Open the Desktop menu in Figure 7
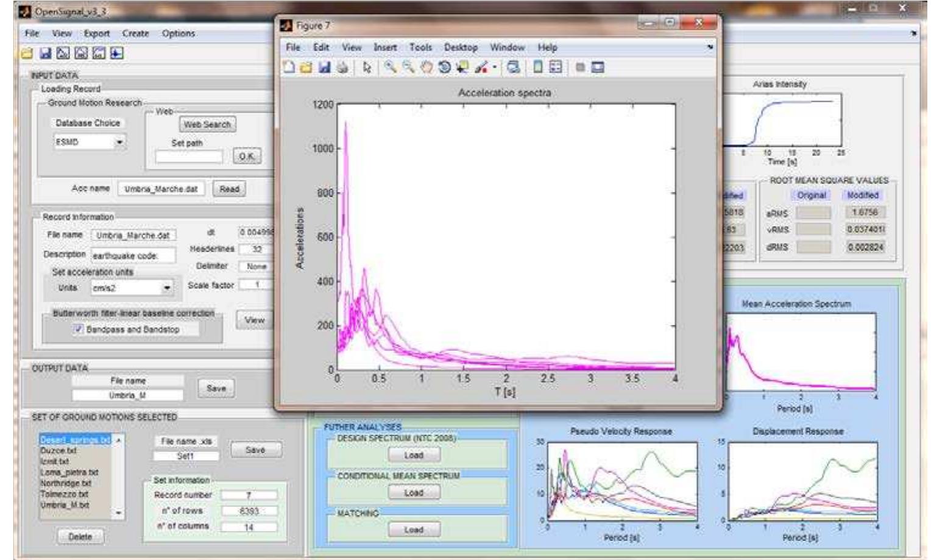This screenshot has width=931, height=560. (461, 48)
